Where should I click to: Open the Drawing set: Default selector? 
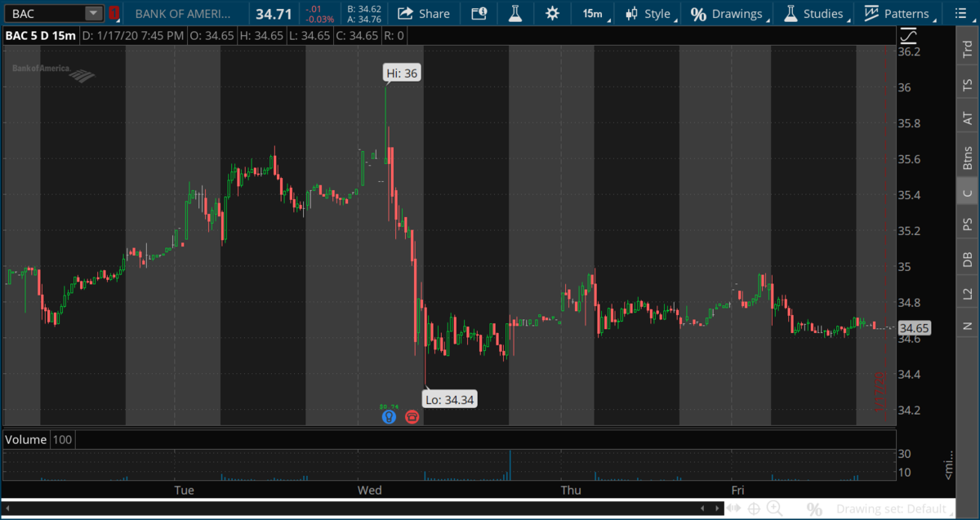pyautogui.click(x=890, y=509)
